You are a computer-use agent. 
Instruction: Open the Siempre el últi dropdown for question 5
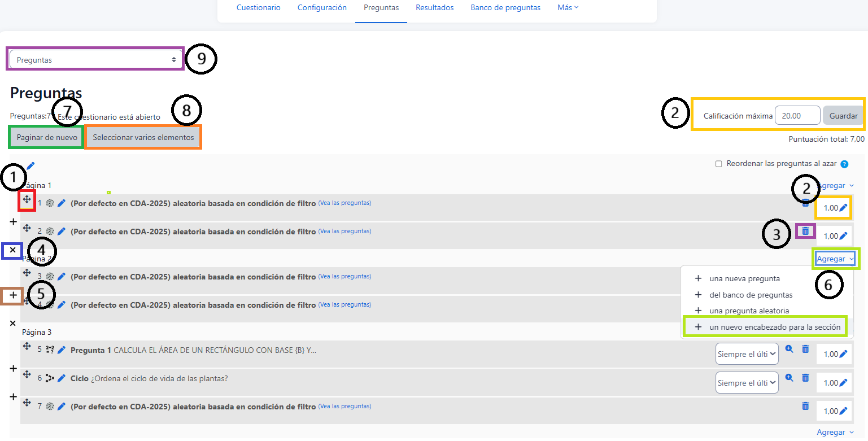747,355
